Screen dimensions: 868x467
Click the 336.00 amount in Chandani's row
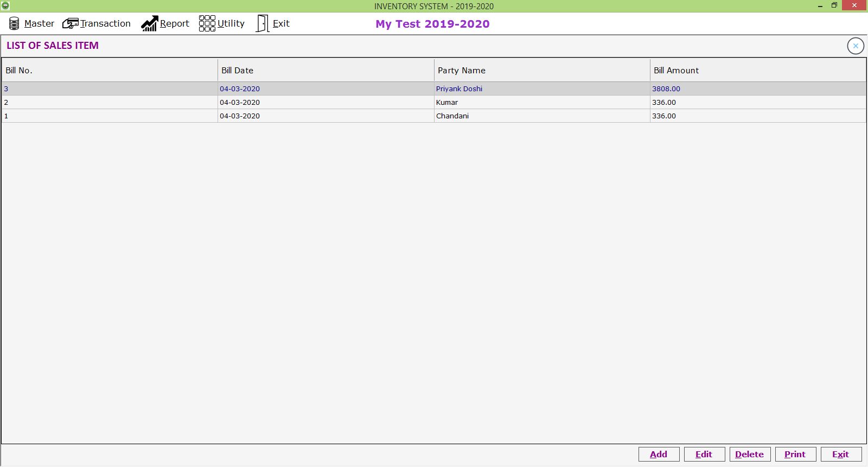coord(758,116)
